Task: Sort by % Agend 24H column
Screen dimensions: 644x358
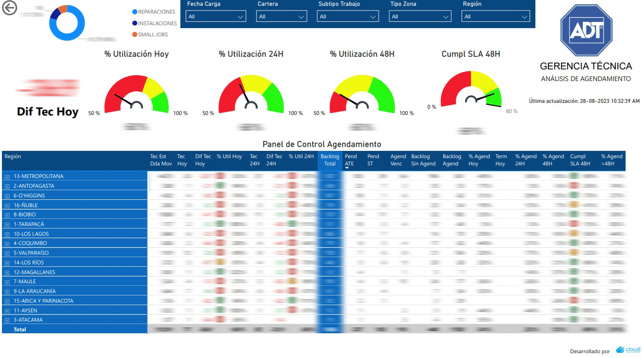Action: pos(526,160)
